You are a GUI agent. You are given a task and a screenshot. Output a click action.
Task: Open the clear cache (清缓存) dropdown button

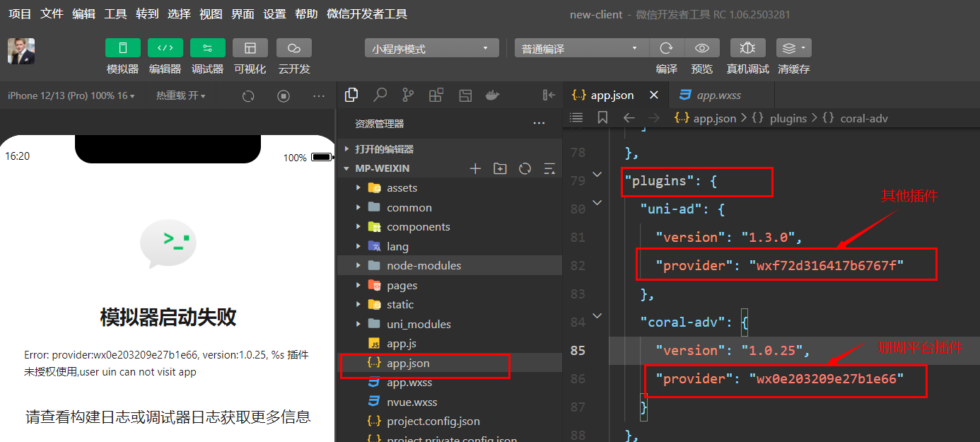pyautogui.click(x=794, y=48)
